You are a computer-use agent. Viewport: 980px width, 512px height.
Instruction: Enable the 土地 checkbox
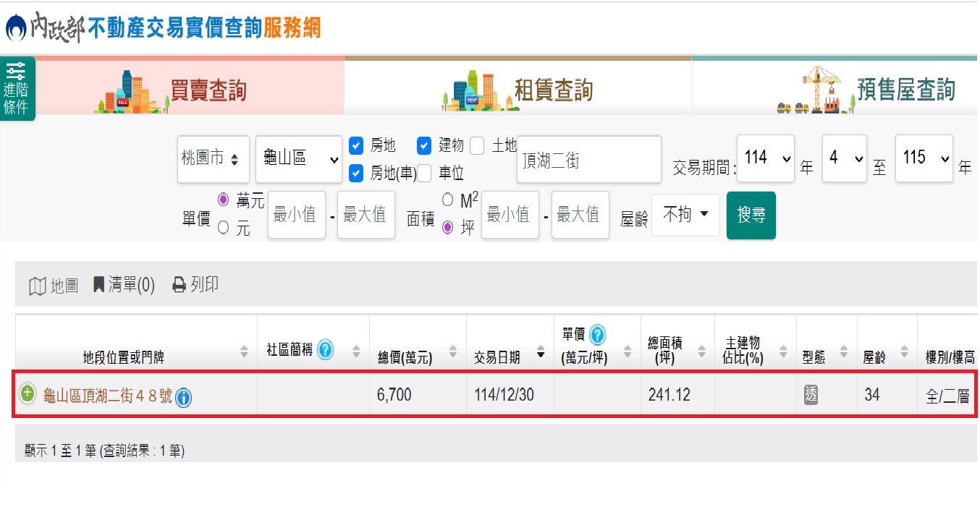477,146
